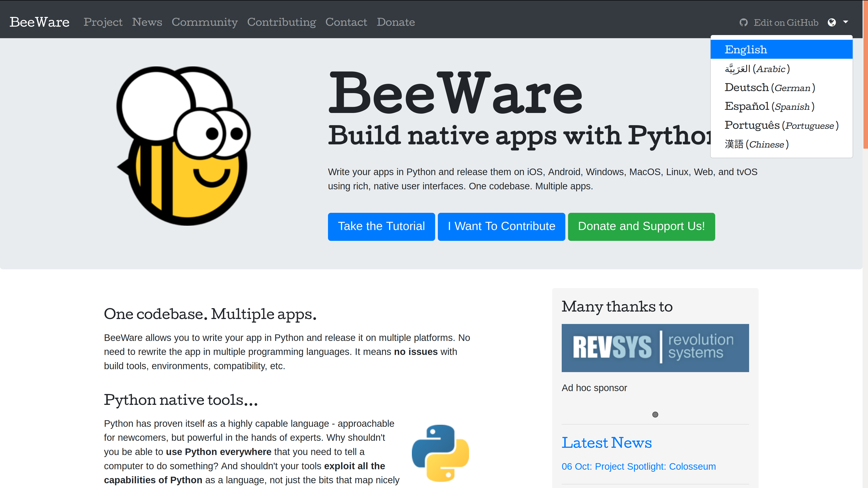Click the globe language icon

coord(832,22)
